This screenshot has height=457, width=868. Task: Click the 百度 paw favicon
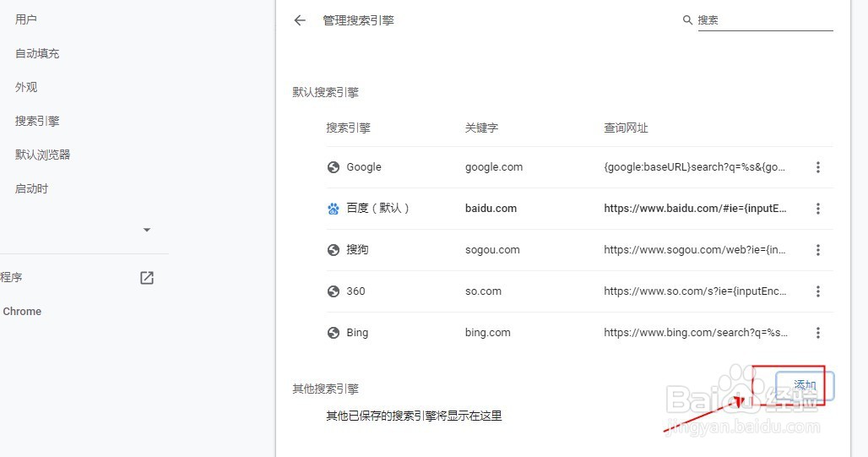(334, 209)
